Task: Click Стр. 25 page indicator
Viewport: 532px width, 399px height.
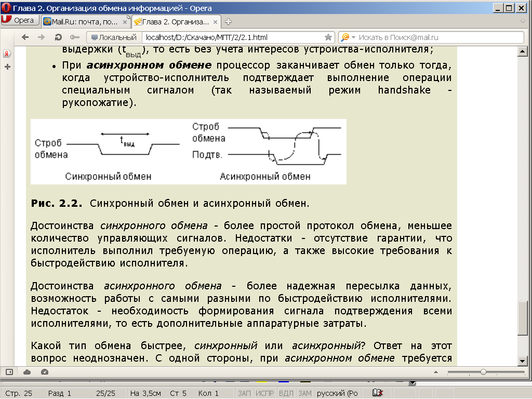Action: coord(19,393)
